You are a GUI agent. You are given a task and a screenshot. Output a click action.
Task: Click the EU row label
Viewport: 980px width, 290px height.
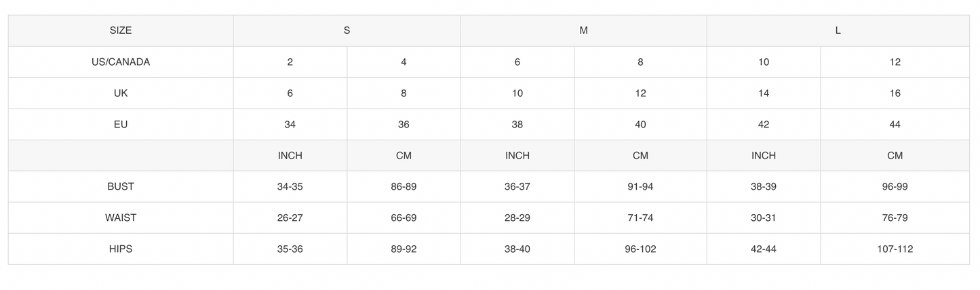pyautogui.click(x=121, y=124)
